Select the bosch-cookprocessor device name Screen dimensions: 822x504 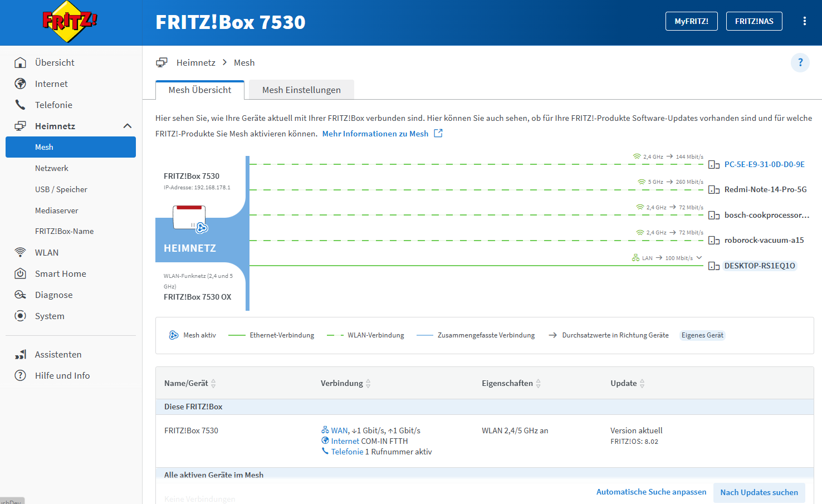pos(767,215)
